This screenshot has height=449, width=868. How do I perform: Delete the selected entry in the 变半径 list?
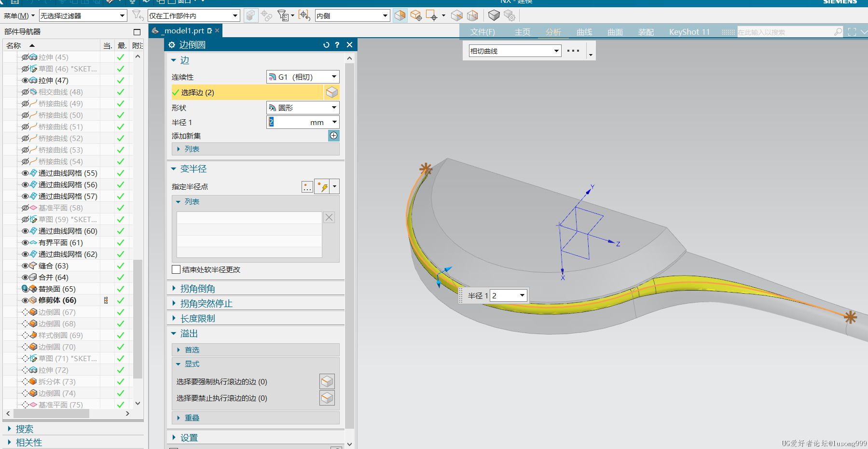pos(329,217)
